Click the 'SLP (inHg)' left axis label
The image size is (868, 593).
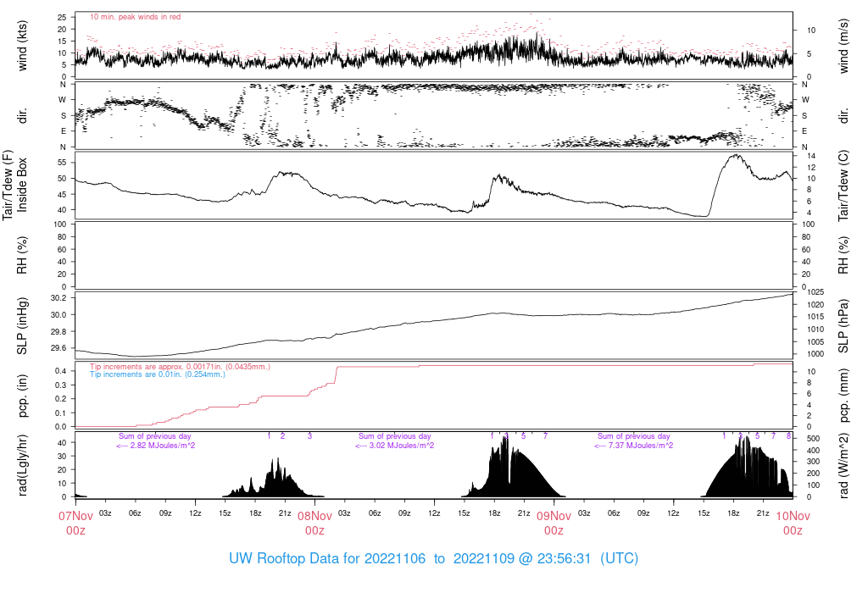coord(23,326)
